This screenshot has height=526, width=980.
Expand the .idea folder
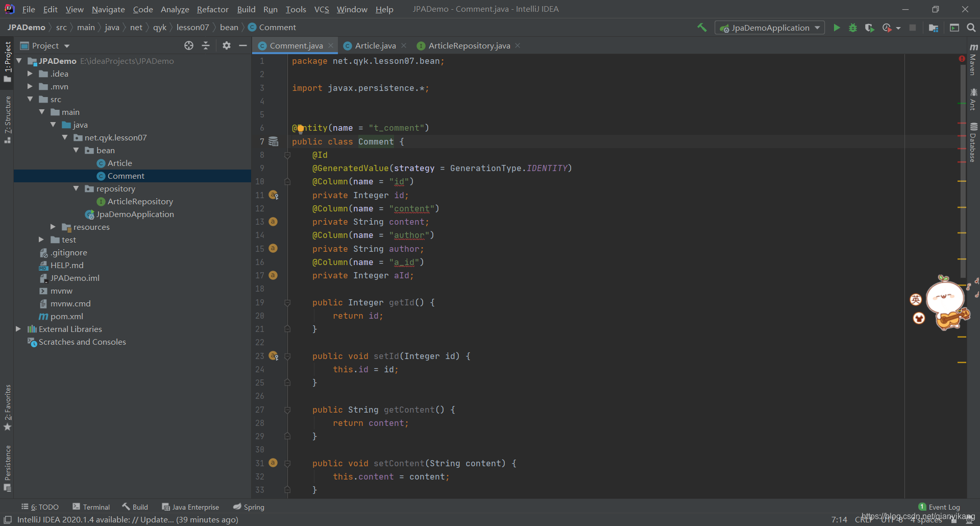click(30, 74)
